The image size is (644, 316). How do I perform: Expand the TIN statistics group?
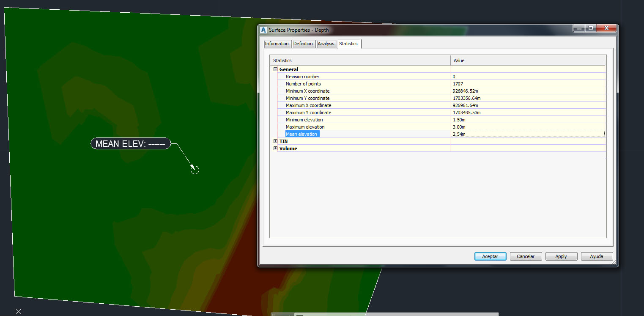click(275, 141)
